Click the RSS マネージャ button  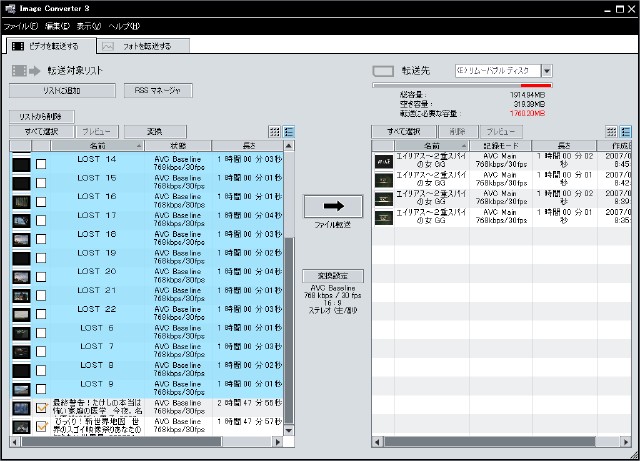coord(157,91)
